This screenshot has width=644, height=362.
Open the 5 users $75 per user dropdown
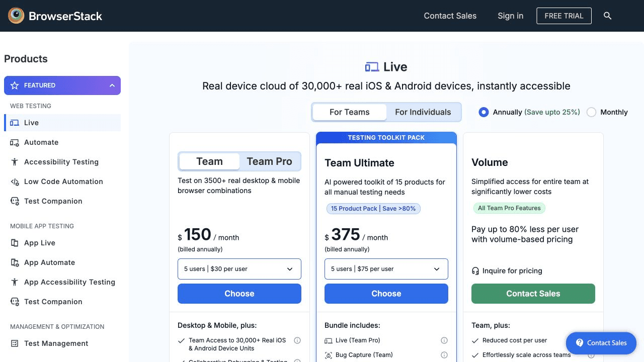[386, 269]
